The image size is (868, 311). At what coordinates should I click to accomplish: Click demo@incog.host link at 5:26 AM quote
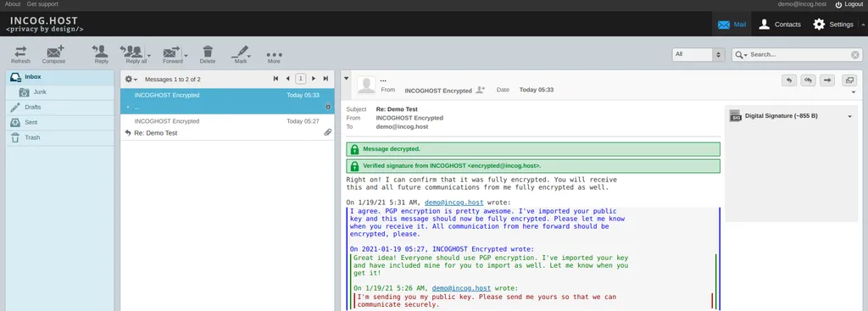coord(461,288)
